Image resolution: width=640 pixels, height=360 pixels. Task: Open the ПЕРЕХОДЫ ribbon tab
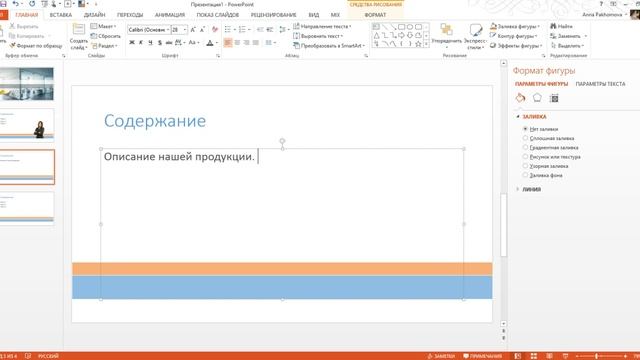click(x=130, y=15)
